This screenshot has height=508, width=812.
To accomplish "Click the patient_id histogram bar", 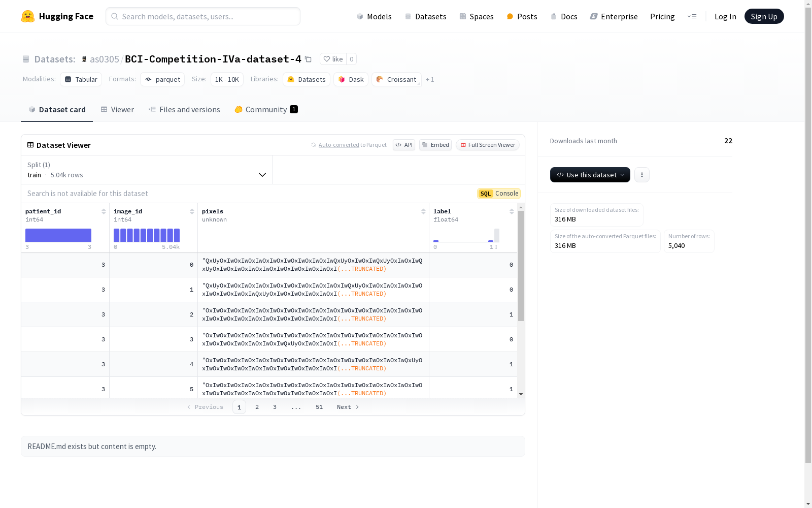I will pyautogui.click(x=58, y=235).
